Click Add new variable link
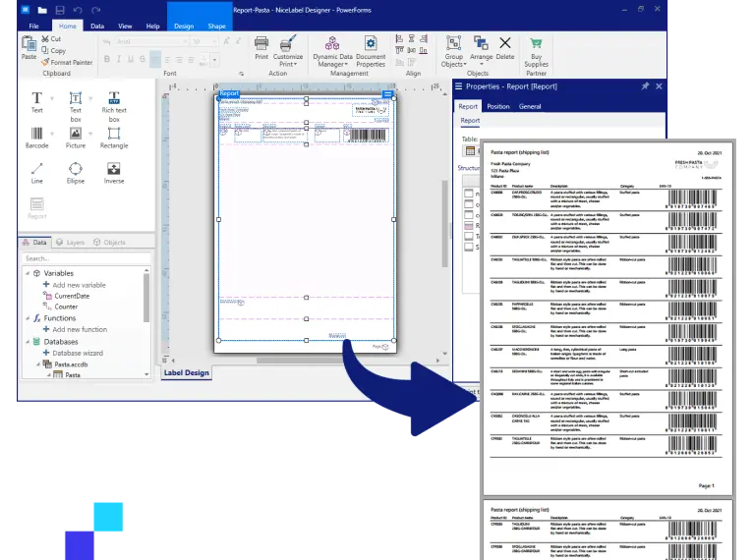 [x=79, y=285]
